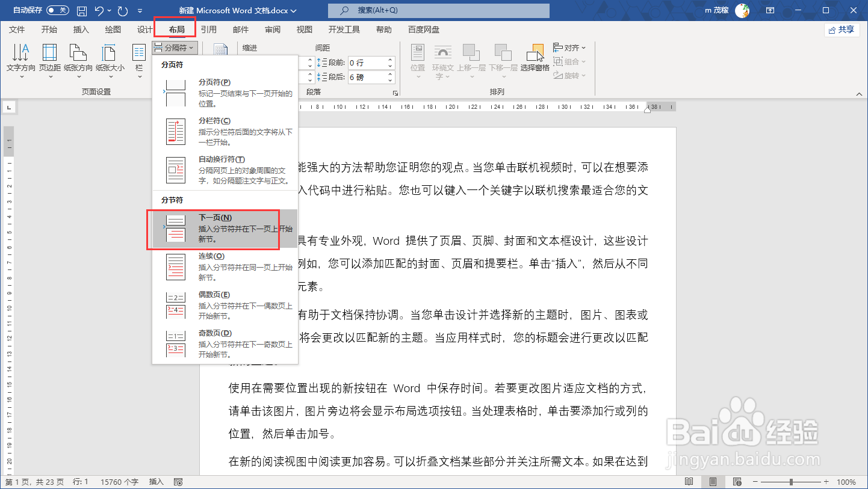This screenshot has width=868, height=489.
Task: Open the Selection Pane (选择窗格)
Action: (535, 57)
